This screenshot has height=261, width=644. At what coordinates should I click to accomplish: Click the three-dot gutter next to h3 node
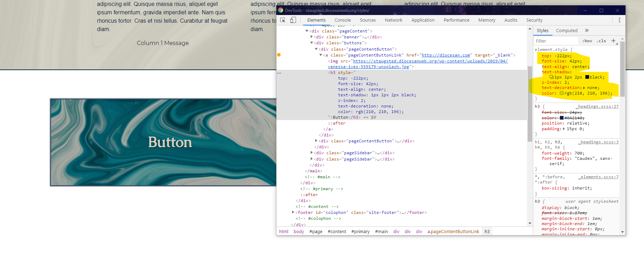pyautogui.click(x=279, y=73)
